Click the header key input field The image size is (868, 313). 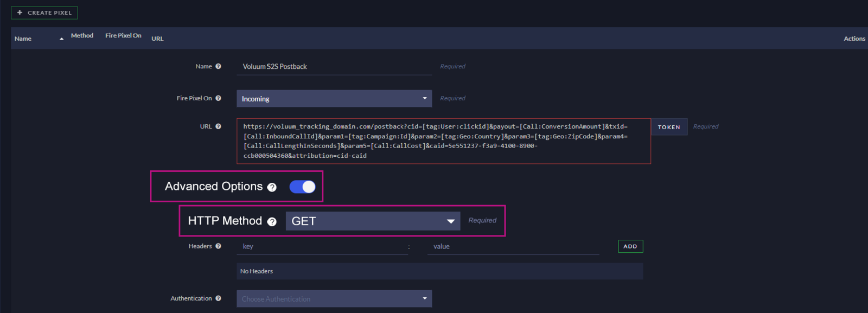click(322, 247)
